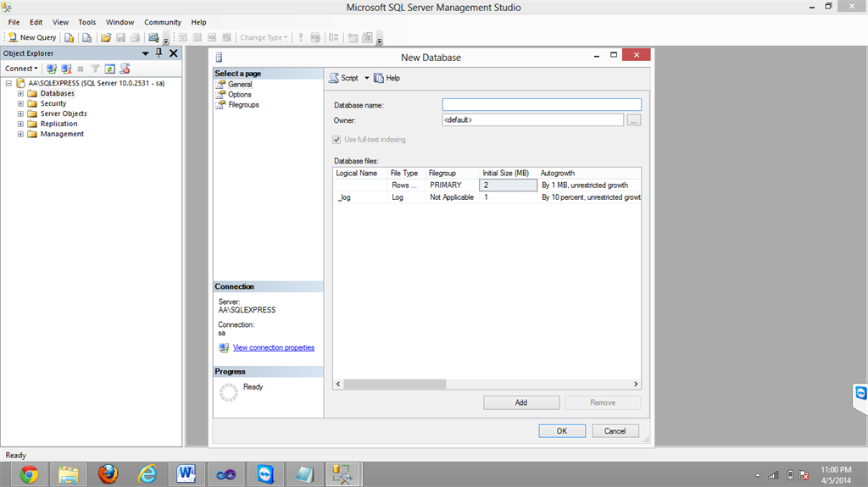
Task: Expand the Management folder node
Action: 20,134
